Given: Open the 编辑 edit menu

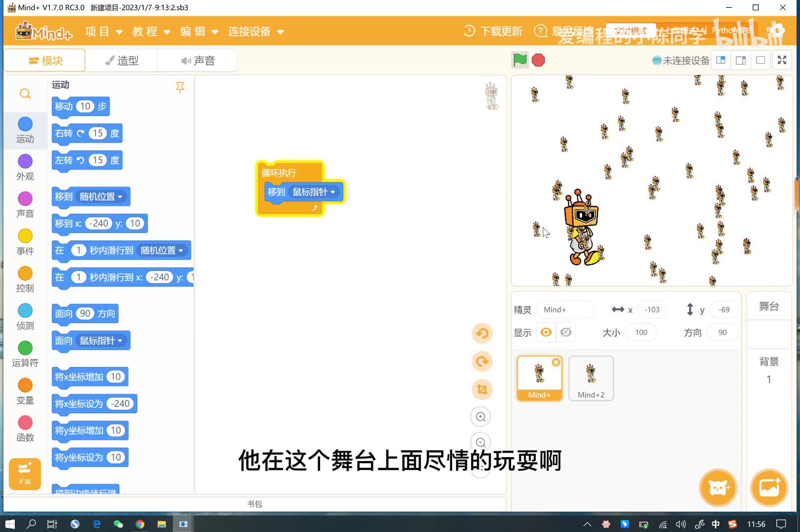Looking at the screenshot, I should click(x=199, y=32).
